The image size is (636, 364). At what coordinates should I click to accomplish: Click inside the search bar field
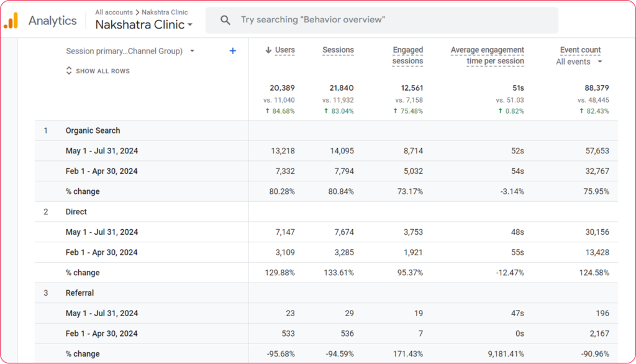(373, 20)
